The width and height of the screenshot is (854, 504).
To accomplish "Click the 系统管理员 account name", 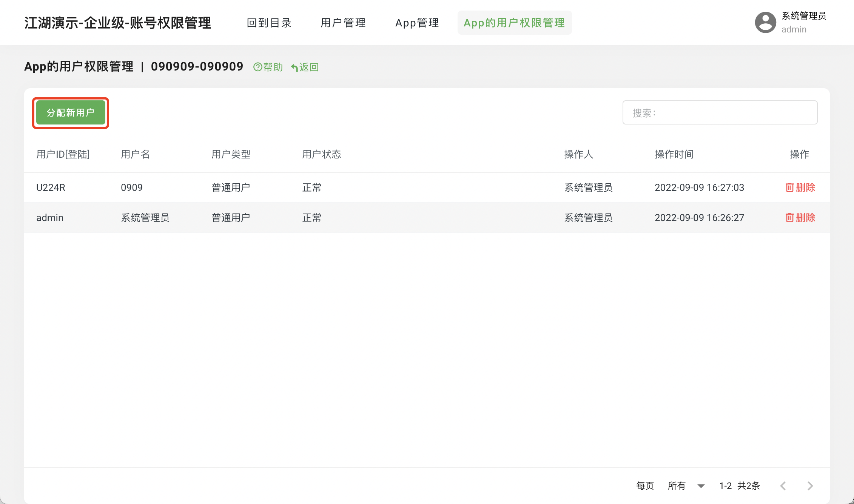I will pos(803,16).
